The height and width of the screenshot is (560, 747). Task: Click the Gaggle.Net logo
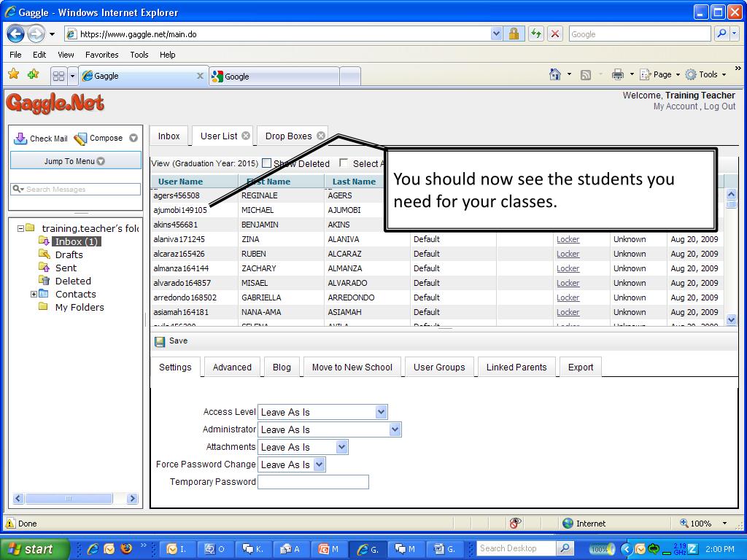click(x=55, y=103)
